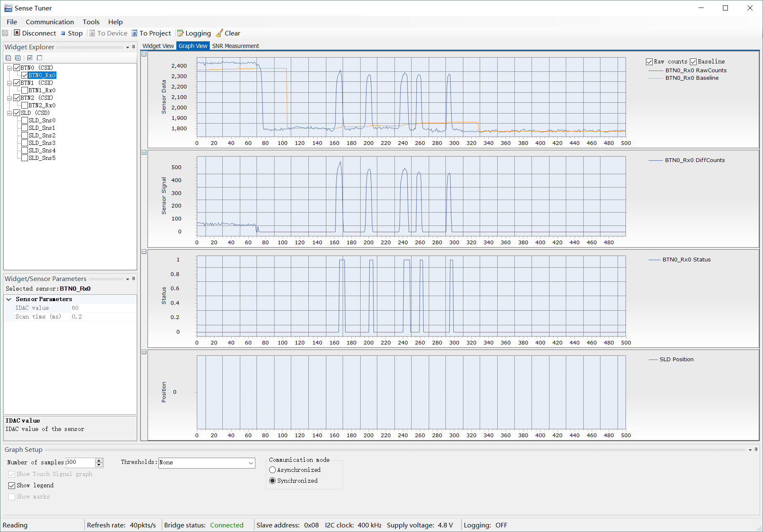
Task: Click the blue Stop icon
Action: 63,33
